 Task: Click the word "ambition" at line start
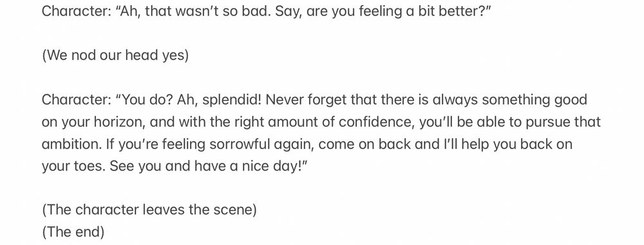click(x=72, y=144)
